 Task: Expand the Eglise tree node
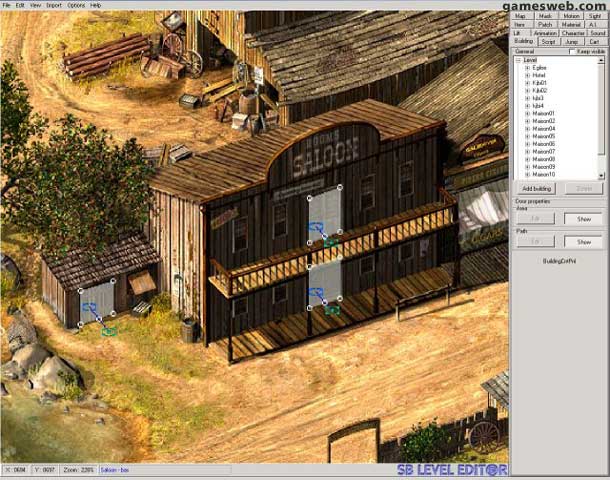click(527, 68)
